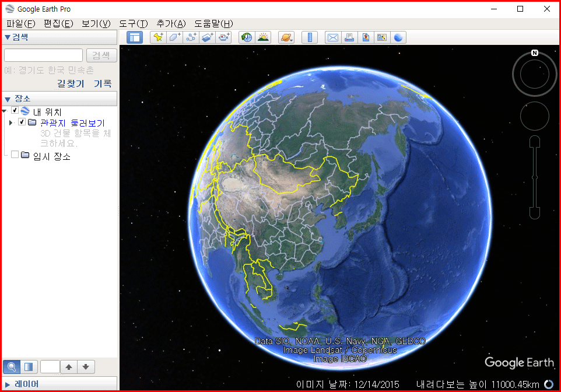This screenshot has width=561, height=392.
Task: Open the 도움말(H) menu
Action: tap(213, 24)
